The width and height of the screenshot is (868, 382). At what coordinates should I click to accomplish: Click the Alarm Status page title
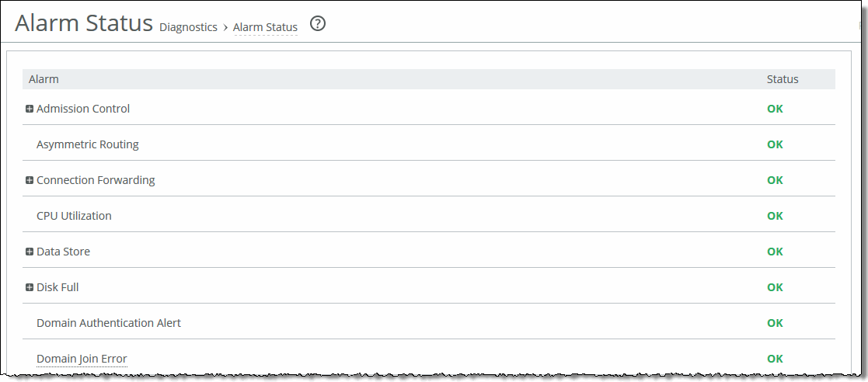(84, 23)
